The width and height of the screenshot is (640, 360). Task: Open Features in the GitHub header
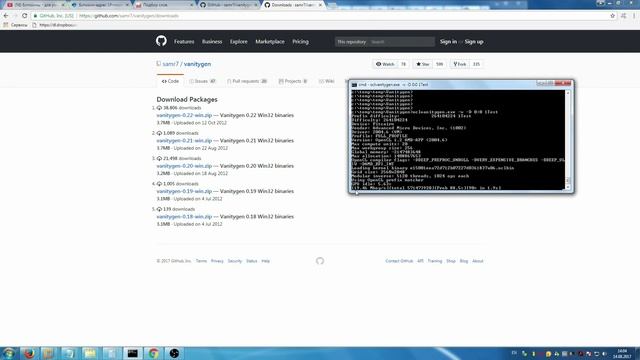click(184, 42)
